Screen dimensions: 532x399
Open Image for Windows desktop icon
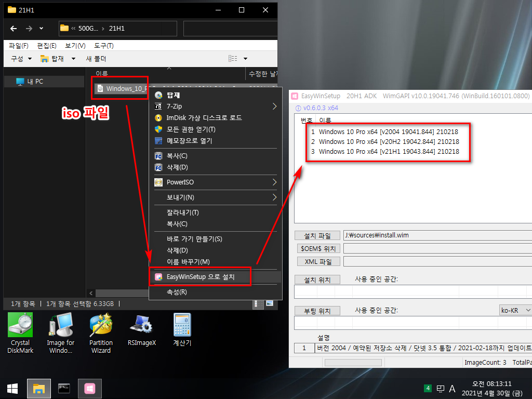[x=61, y=333]
